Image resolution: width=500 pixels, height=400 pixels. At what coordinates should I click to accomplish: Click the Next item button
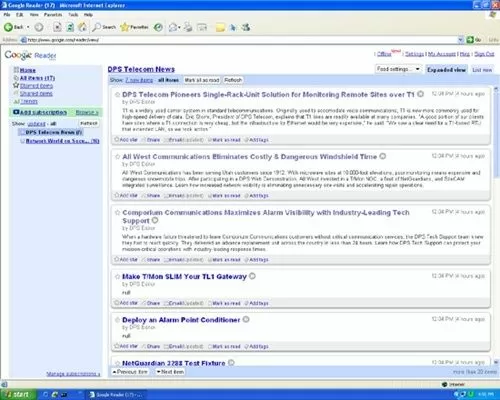click(x=170, y=372)
